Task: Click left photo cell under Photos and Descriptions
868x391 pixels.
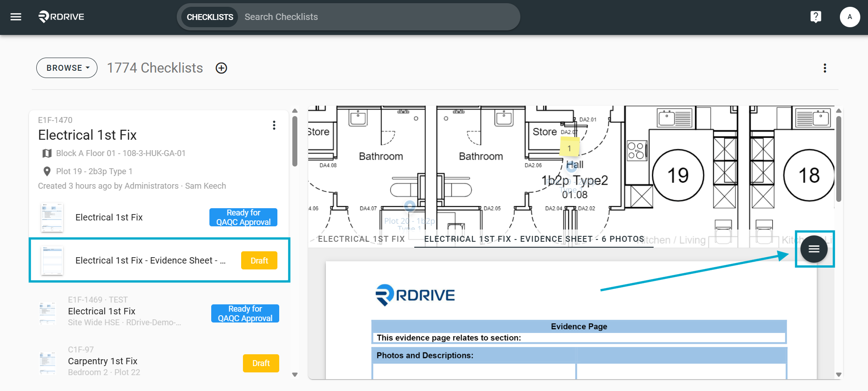Action: (x=474, y=371)
